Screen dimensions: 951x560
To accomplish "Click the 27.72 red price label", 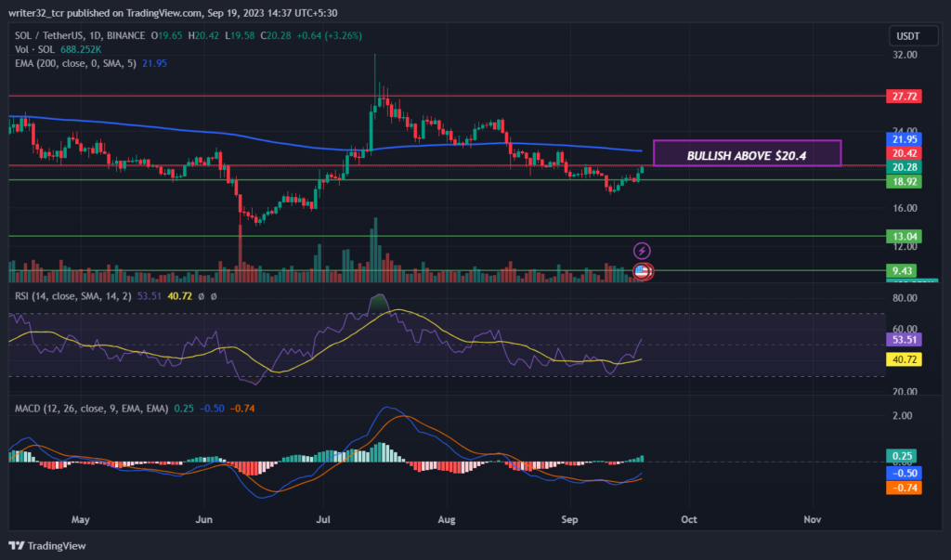I will click(x=904, y=97).
